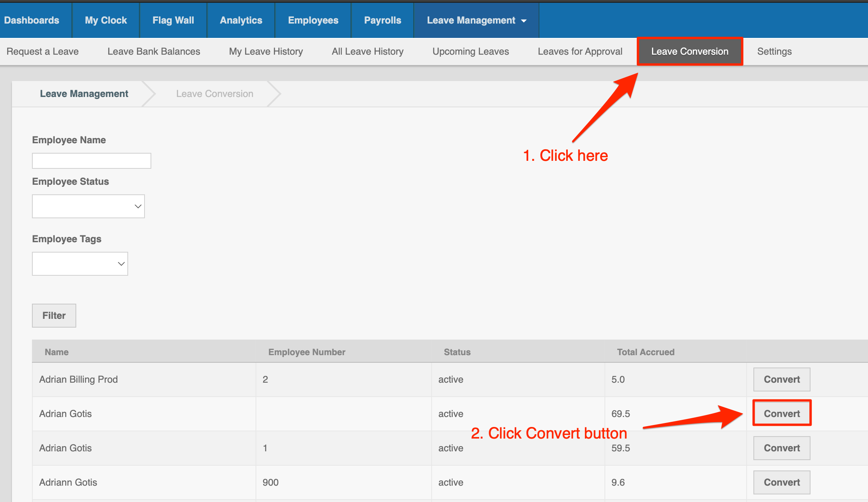This screenshot has width=868, height=502.
Task: Switch to Analytics tab
Action: coord(241,20)
